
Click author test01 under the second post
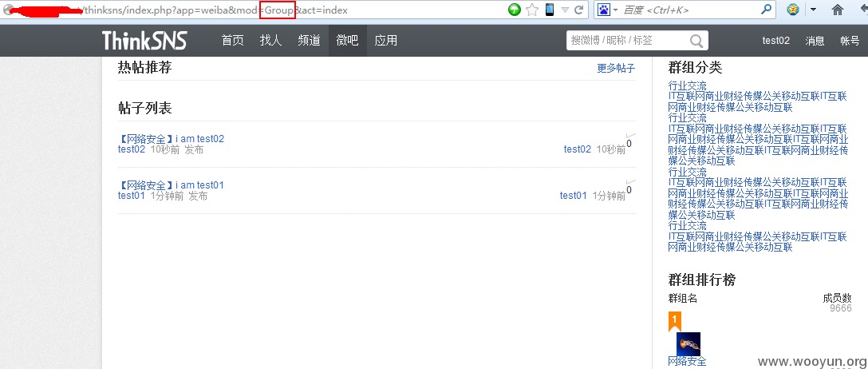click(132, 196)
